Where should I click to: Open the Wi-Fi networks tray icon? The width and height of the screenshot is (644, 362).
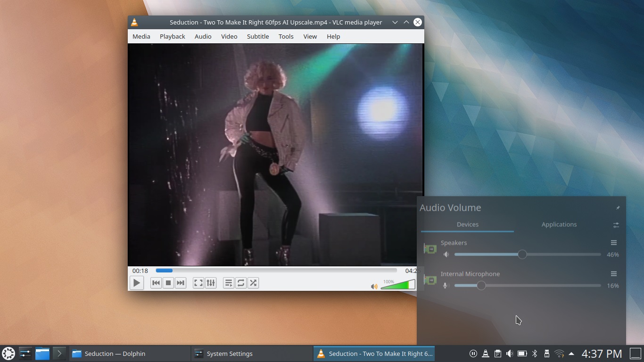point(559,354)
